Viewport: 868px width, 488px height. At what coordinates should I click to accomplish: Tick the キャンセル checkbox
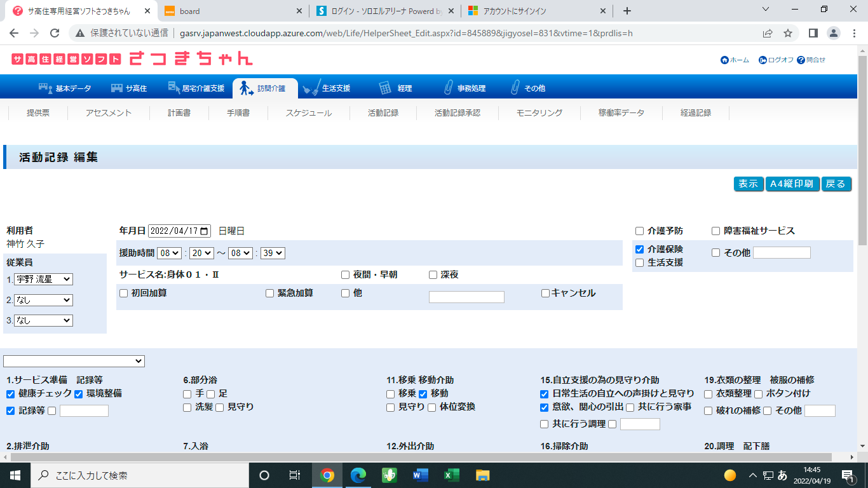(545, 294)
